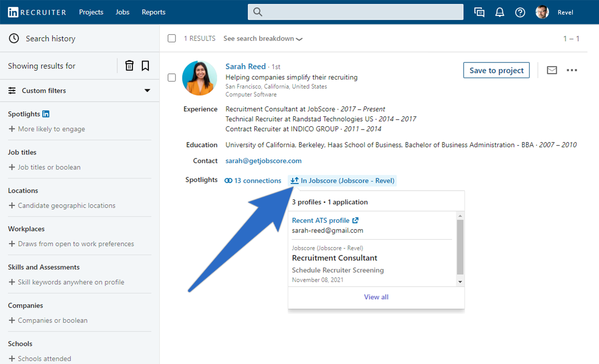This screenshot has width=599, height=364.
Task: Click the search magnifier icon
Action: [x=258, y=12]
